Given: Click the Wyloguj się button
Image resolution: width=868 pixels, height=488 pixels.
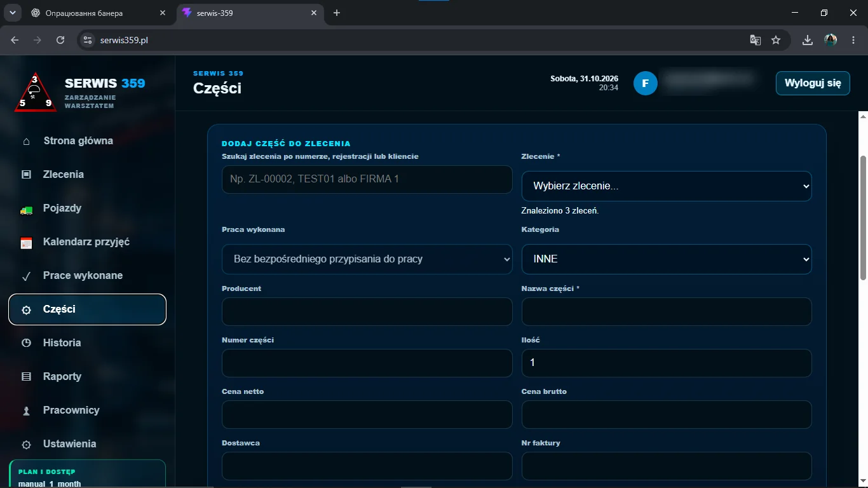Looking at the screenshot, I should pyautogui.click(x=813, y=83).
